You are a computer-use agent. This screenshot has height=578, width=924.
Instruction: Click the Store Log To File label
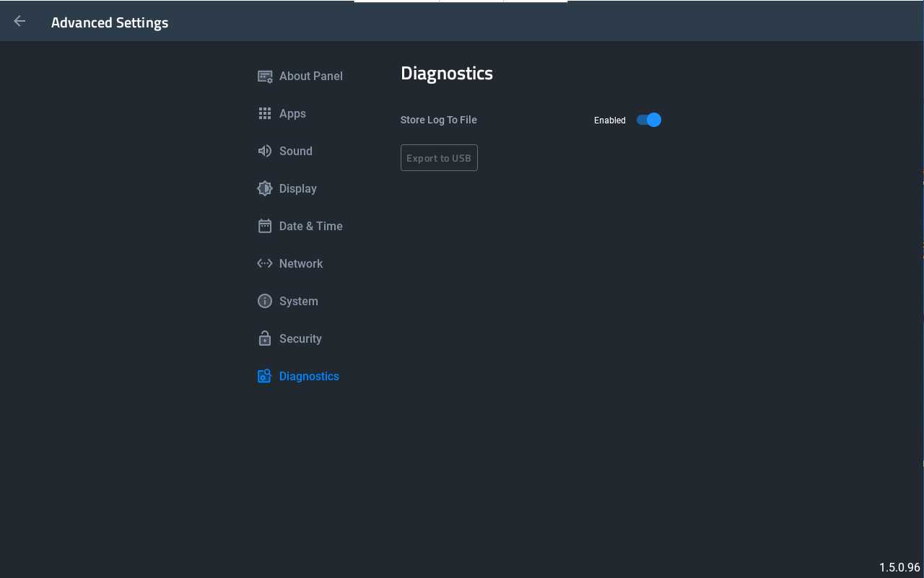tap(439, 120)
